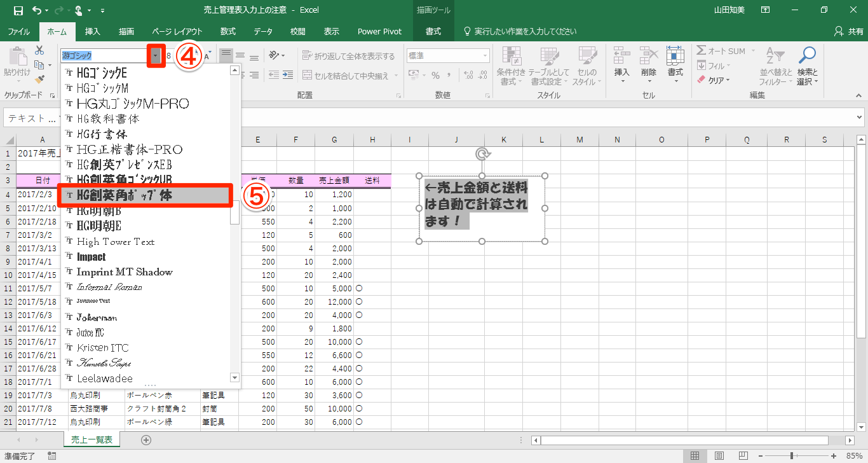This screenshot has width=868, height=463.
Task: Copy the selection using the copy icon
Action: (x=39, y=65)
